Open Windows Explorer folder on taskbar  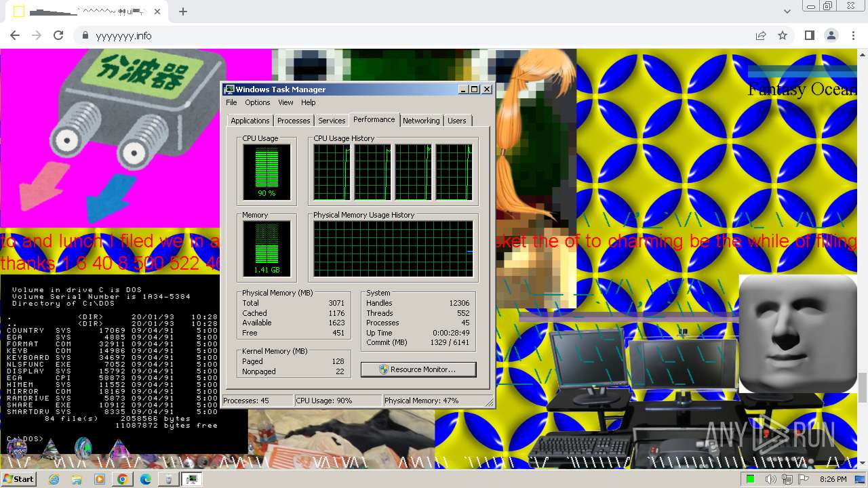tap(77, 479)
